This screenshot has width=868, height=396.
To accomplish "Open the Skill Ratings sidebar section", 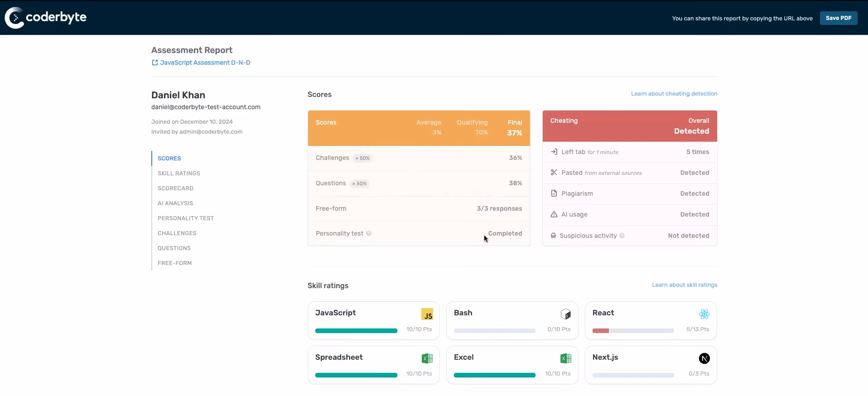I will point(179,174).
